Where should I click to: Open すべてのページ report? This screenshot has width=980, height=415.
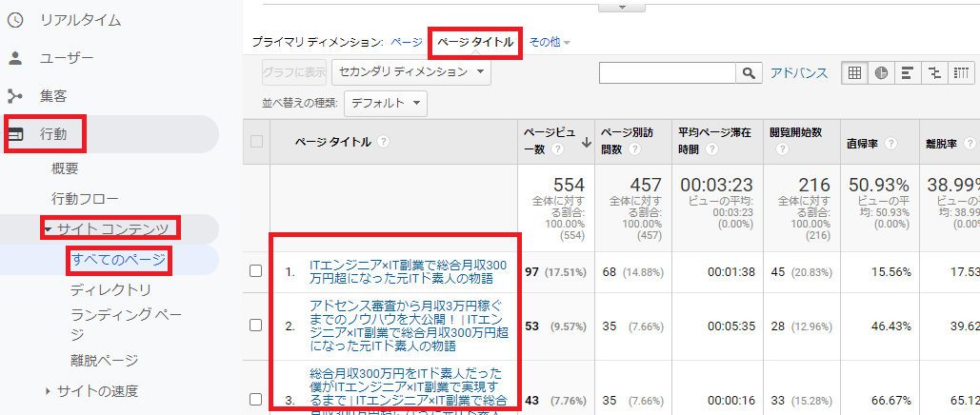coord(118,260)
